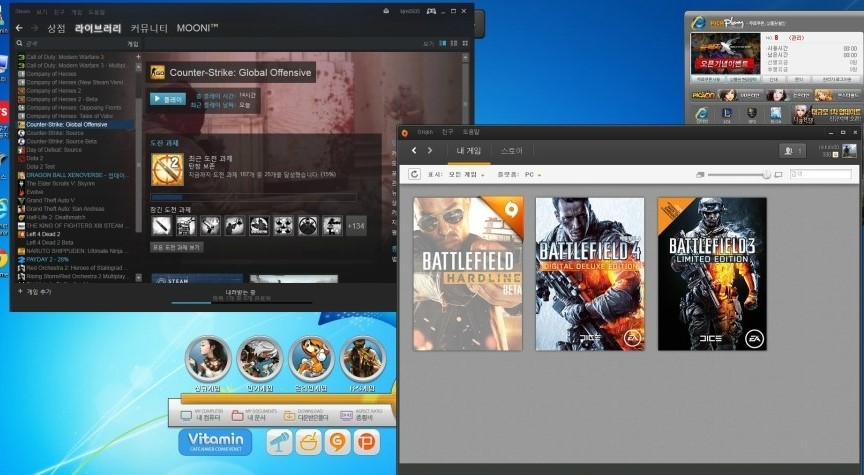Click the microphone icon on desktop
The height and width of the screenshot is (475, 864).
tap(279, 442)
